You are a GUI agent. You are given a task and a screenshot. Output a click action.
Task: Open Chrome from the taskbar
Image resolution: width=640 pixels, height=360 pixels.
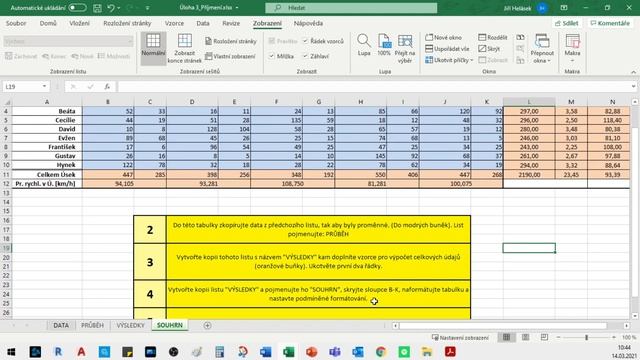[381, 351]
